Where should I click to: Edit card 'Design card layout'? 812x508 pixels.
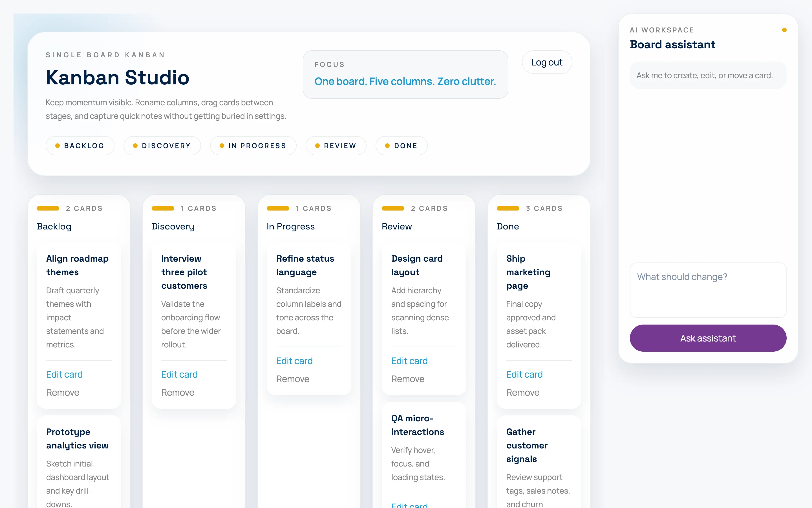click(x=409, y=361)
